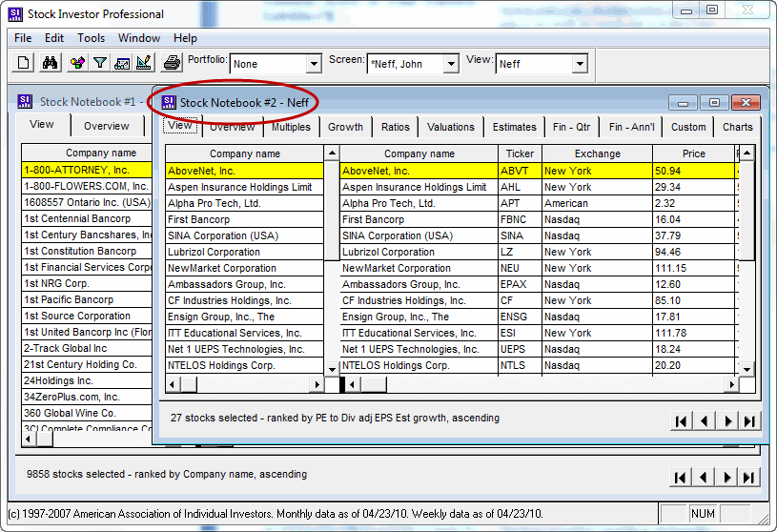Jump to first stock in Notebook #2
777x532 pixels.
682,421
